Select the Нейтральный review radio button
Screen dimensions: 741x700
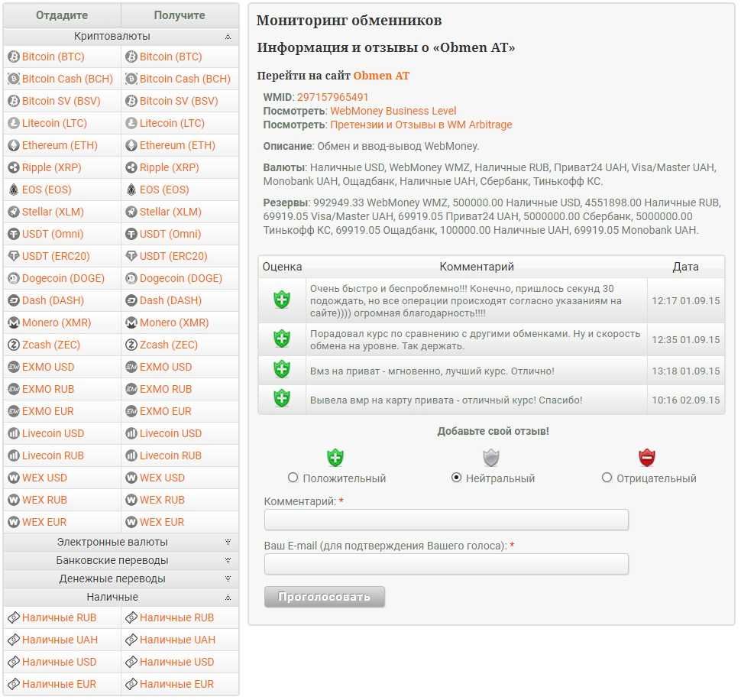tap(456, 478)
